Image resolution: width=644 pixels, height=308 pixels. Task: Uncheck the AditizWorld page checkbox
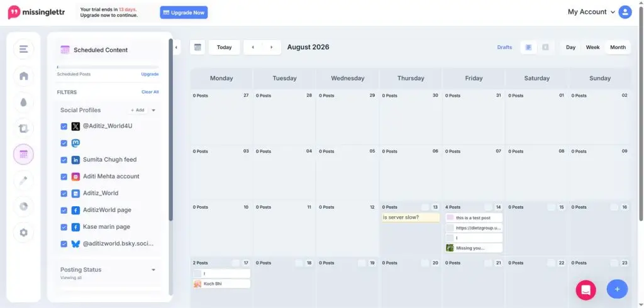click(x=64, y=211)
